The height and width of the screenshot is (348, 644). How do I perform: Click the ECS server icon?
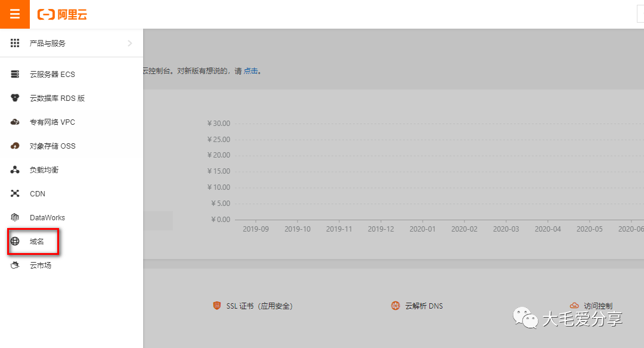click(x=15, y=74)
